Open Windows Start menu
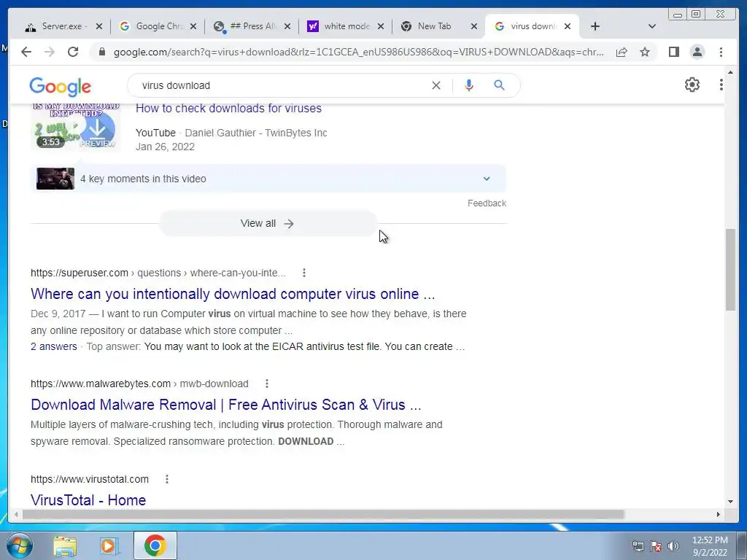747x560 pixels. tap(19, 545)
